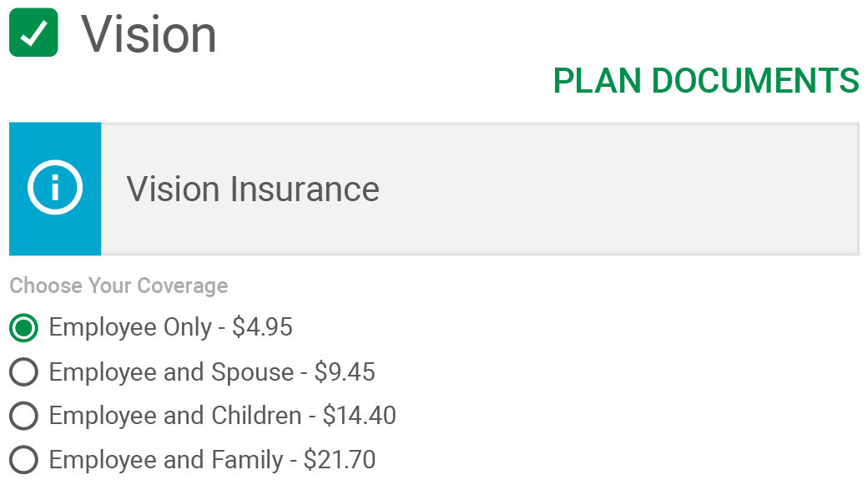Select Employee Only radio button

tap(24, 327)
